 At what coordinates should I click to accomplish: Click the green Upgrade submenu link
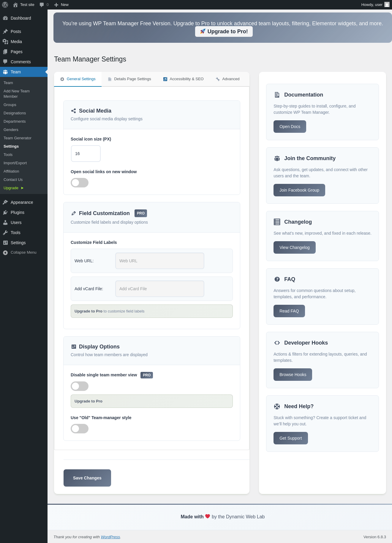(x=13, y=188)
